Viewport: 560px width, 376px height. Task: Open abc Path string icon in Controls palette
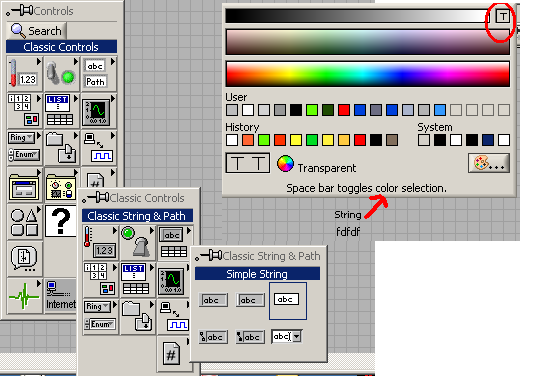point(99,74)
